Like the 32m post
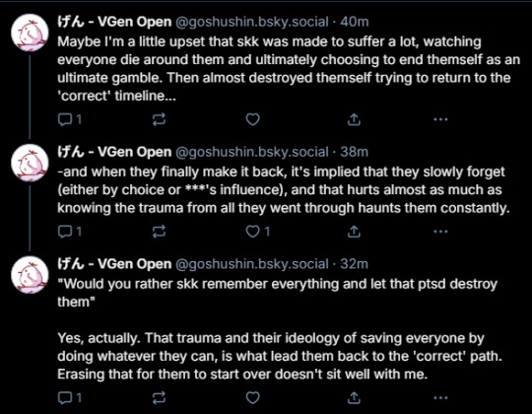 click(253, 397)
